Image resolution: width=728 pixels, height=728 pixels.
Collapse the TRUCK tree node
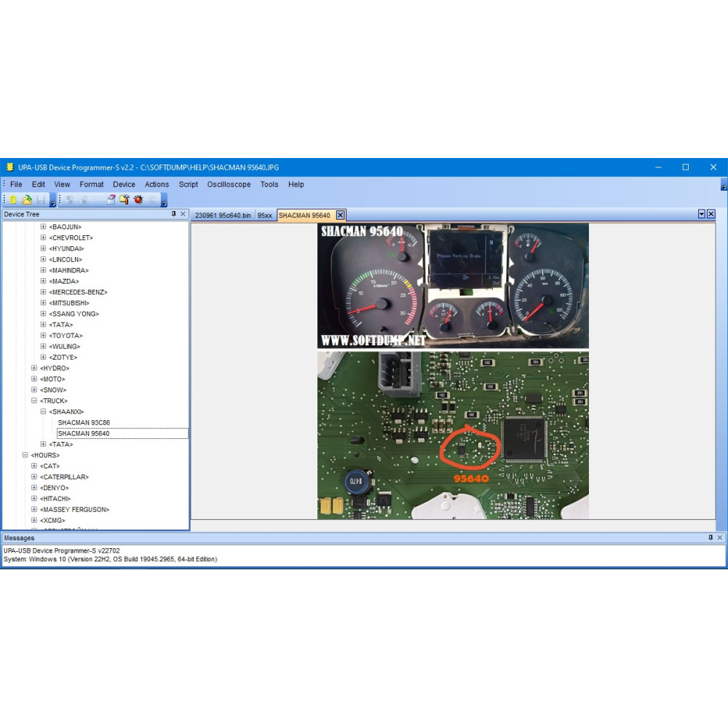34,400
